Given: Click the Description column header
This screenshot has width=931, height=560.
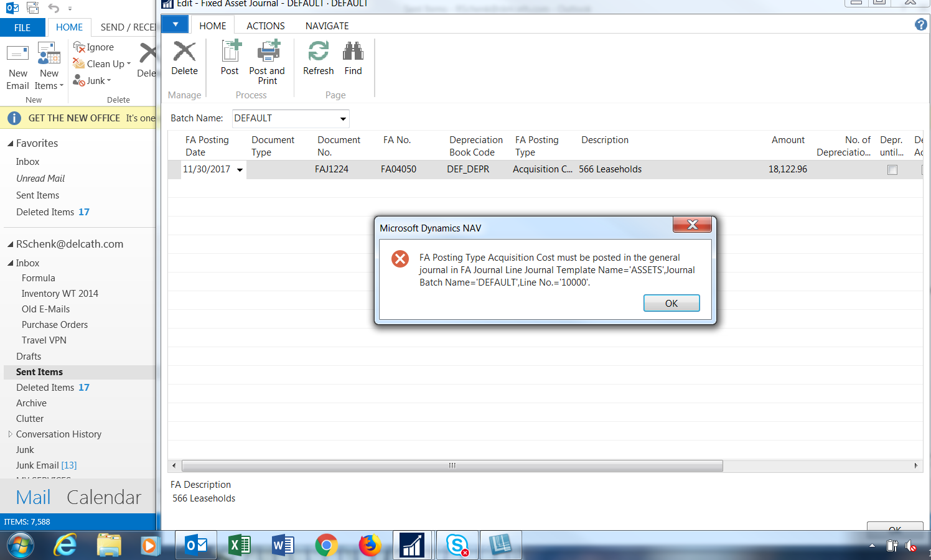Looking at the screenshot, I should coord(605,140).
